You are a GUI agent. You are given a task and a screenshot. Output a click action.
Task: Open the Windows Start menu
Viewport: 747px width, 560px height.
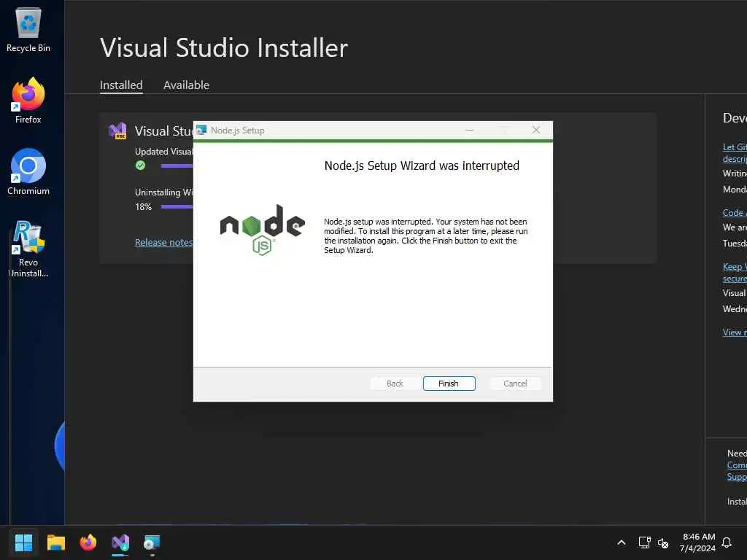[x=23, y=542]
